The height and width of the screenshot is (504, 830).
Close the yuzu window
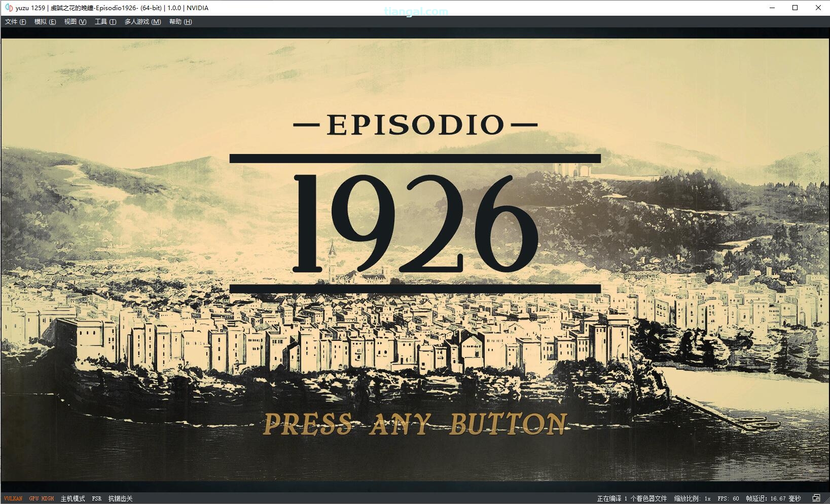pyautogui.click(x=818, y=8)
